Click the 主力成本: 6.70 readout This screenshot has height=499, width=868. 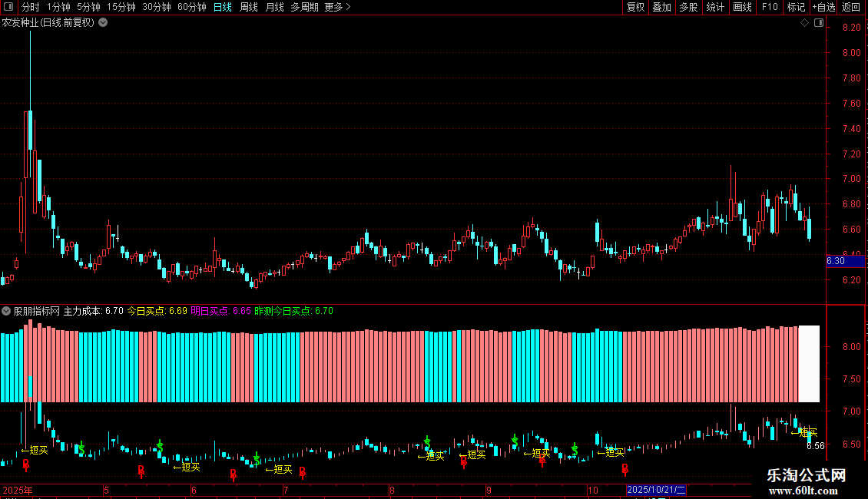[x=94, y=311]
